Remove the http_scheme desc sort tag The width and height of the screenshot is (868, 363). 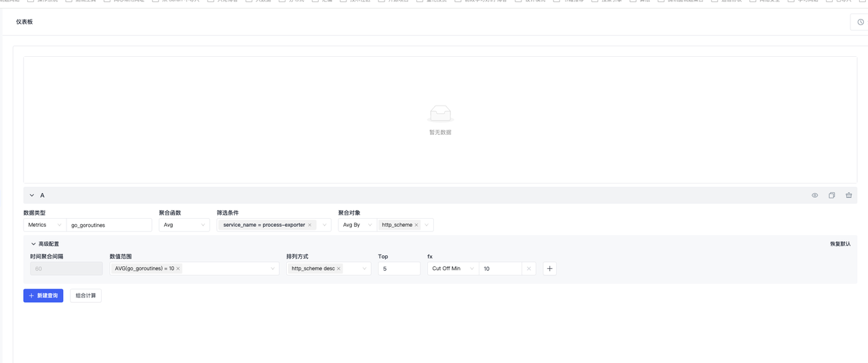pos(338,269)
